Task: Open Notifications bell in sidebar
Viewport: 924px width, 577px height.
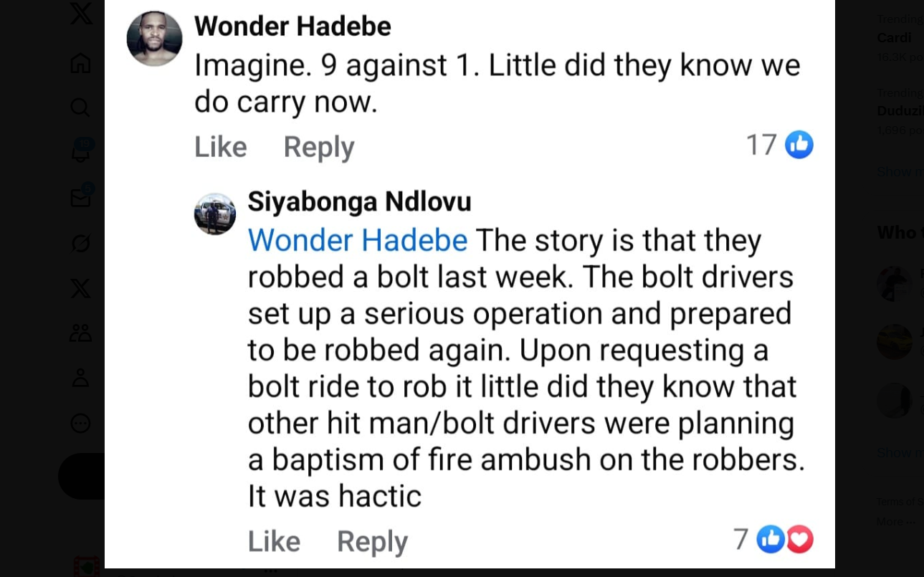Action: point(80,152)
